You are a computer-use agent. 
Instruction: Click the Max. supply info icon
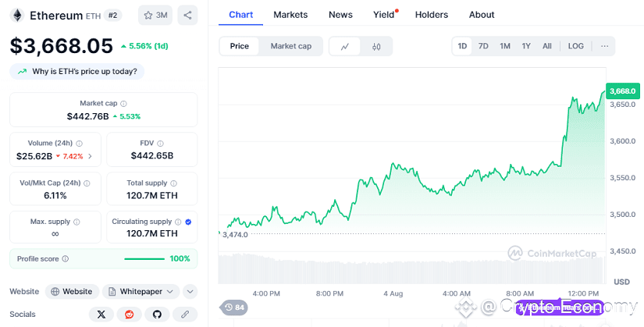pyautogui.click(x=76, y=222)
